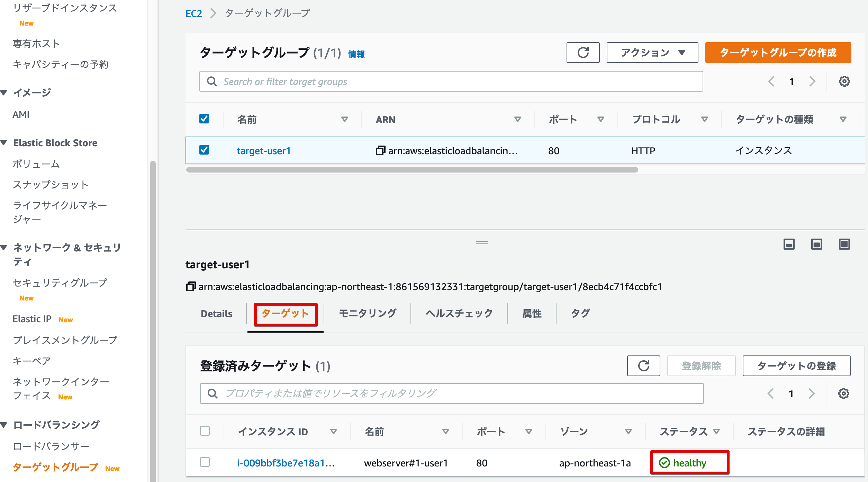Open キーペア in the sidebar
This screenshot has width=868, height=482.
tap(31, 361)
